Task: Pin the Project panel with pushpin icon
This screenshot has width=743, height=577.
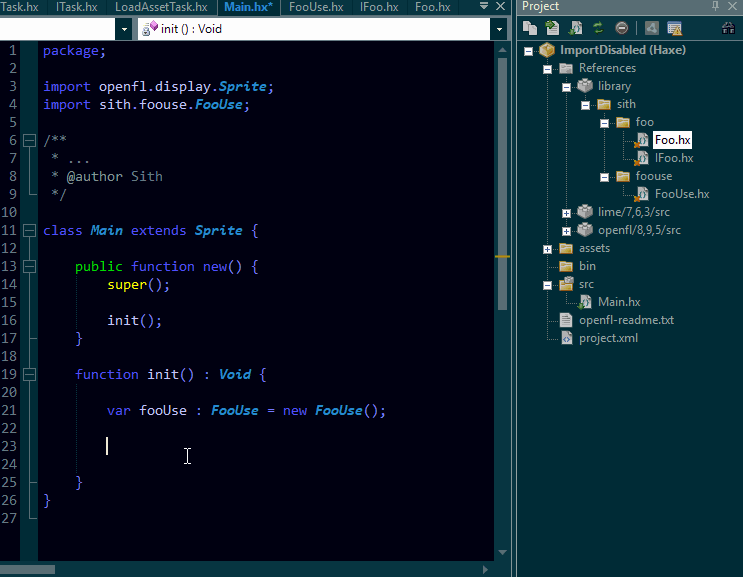Action: coord(716,6)
